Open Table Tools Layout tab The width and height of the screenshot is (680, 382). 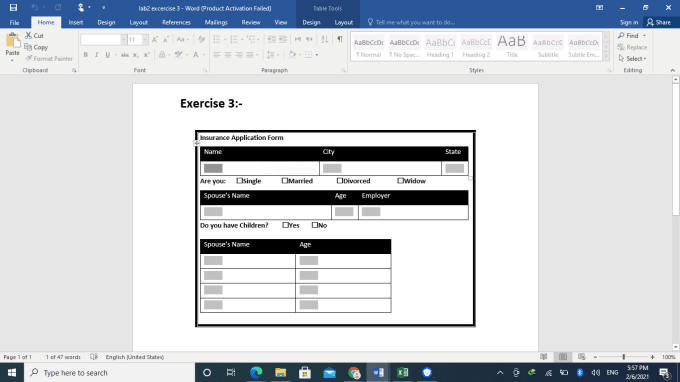343,22
